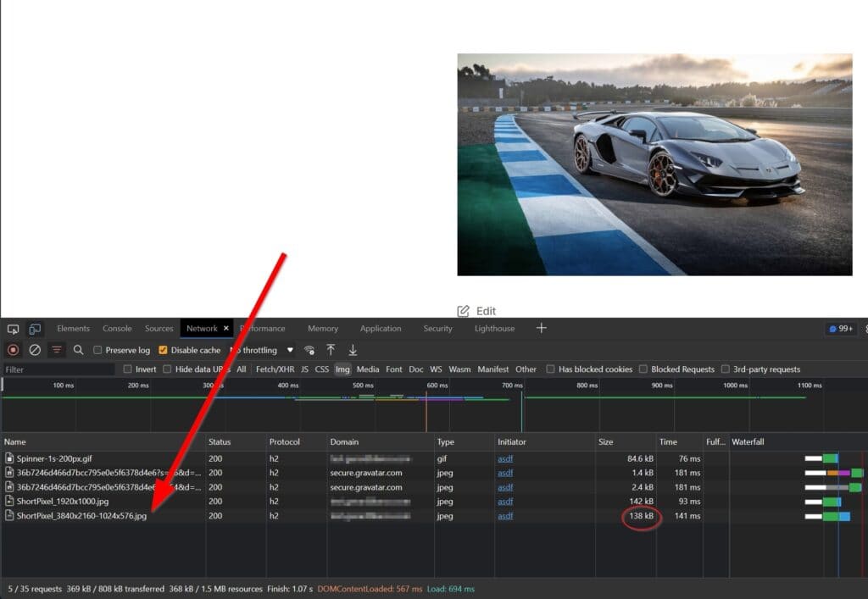The image size is (868, 599).
Task: Enable the Preserve log checkbox
Action: pyautogui.click(x=97, y=349)
